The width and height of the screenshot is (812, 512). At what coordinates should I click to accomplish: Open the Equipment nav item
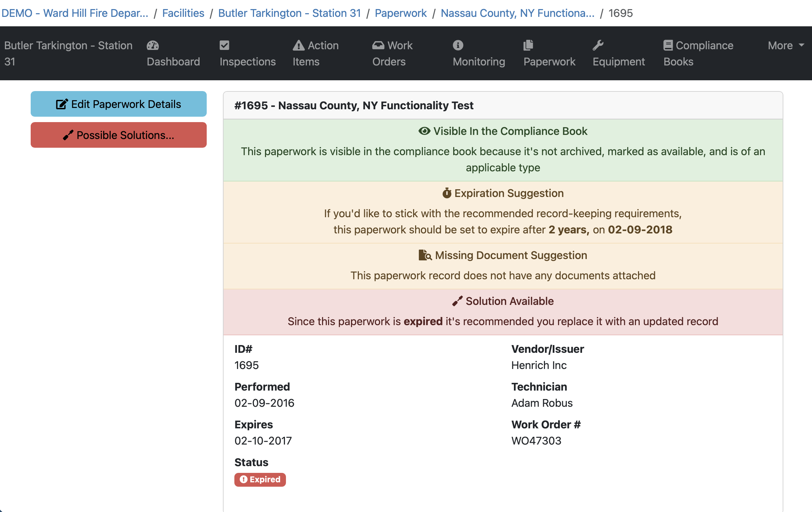(618, 61)
